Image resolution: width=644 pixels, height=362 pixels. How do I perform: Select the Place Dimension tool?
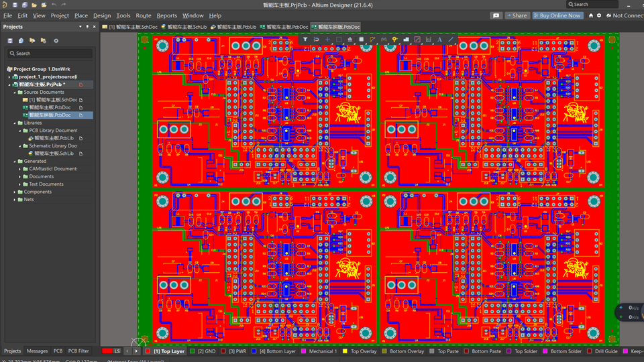click(x=429, y=40)
